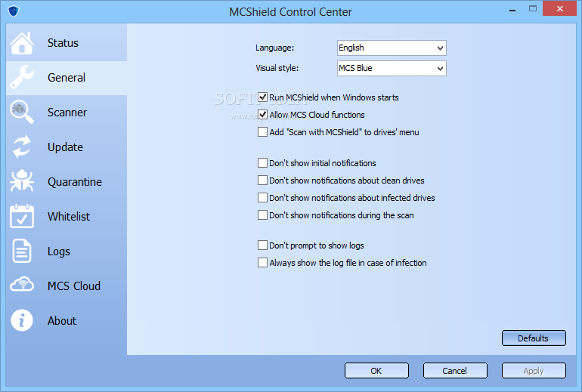Open the Status tab
Image resolution: width=582 pixels, height=392 pixels.
point(67,43)
